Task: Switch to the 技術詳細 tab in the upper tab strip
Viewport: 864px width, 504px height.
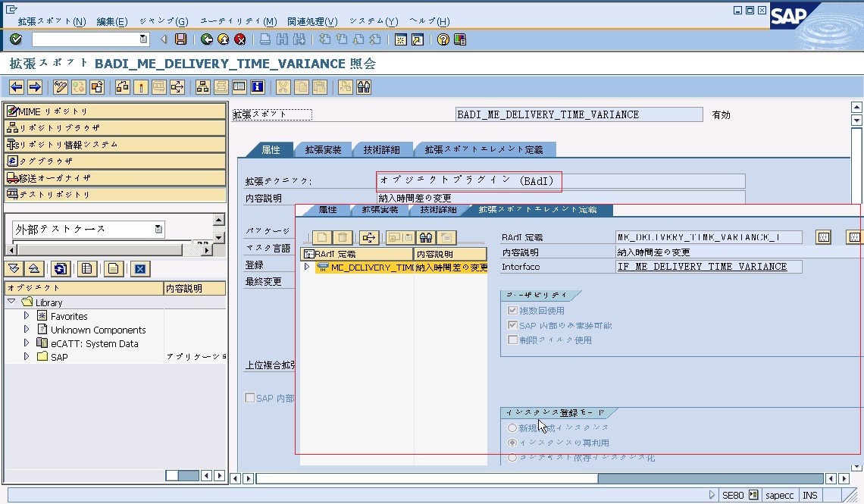Action: (386, 150)
